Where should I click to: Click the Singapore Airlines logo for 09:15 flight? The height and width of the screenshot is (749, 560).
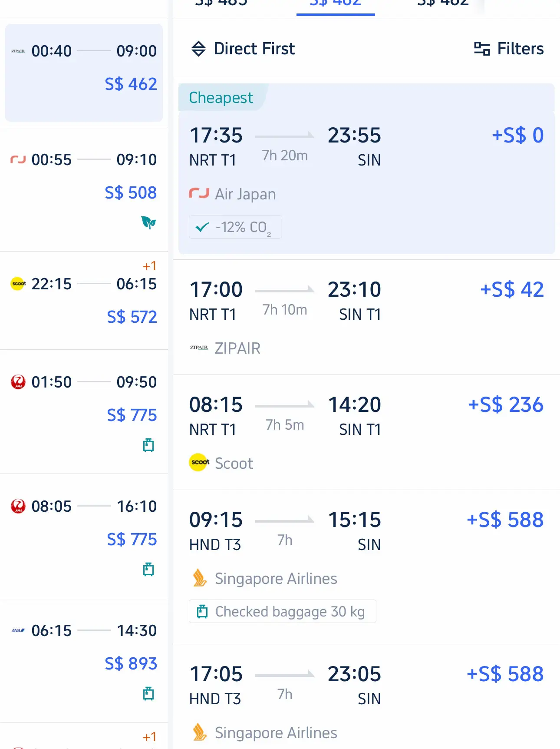coord(200,578)
